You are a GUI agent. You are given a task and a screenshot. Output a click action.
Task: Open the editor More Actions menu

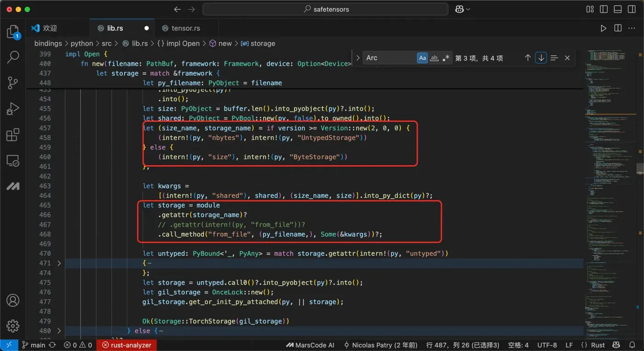(x=632, y=28)
